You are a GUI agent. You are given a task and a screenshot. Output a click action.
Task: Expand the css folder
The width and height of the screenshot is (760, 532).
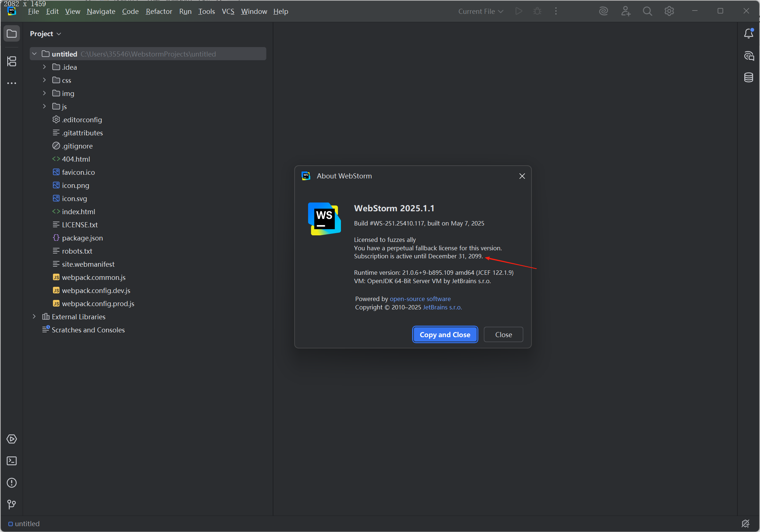(x=44, y=80)
